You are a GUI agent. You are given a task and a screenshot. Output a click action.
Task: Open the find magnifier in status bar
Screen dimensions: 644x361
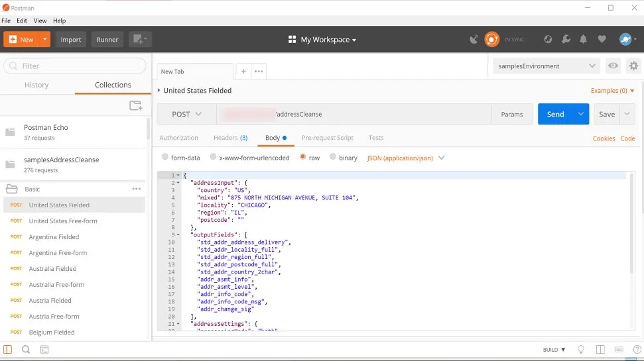pos(26,349)
